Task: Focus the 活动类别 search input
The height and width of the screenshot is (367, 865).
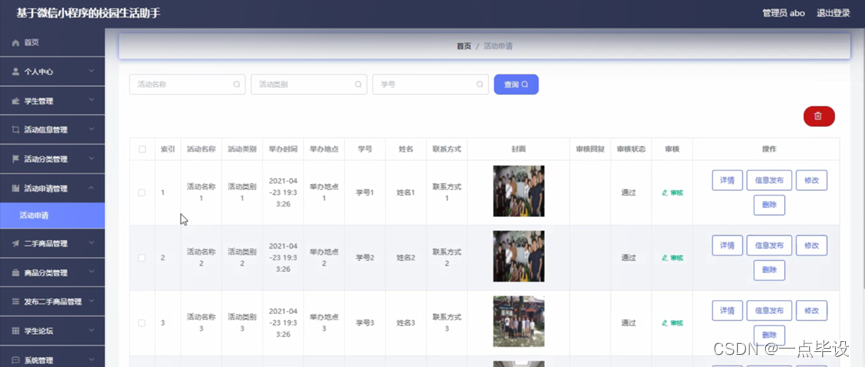Action: click(x=309, y=84)
